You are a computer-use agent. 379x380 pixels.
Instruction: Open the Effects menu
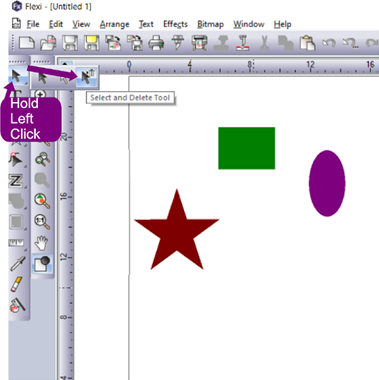click(175, 24)
